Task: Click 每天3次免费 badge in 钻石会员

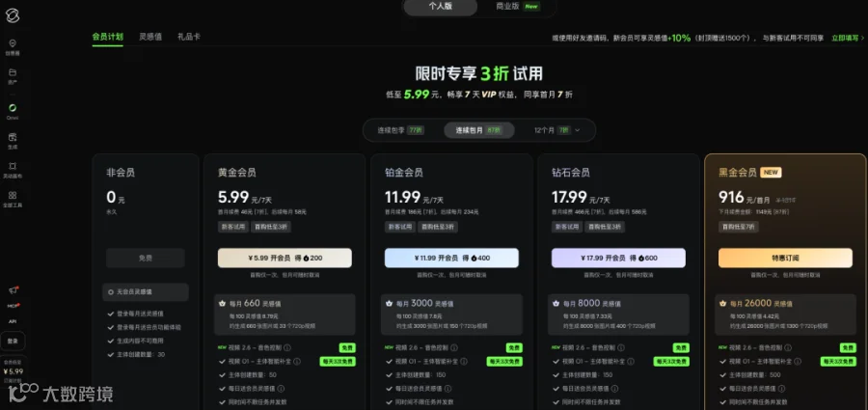Action: 671,362
